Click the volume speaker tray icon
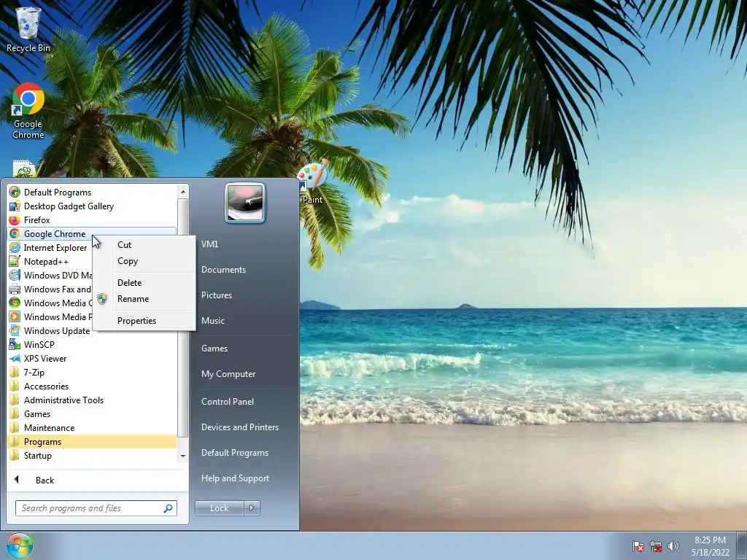Image resolution: width=747 pixels, height=560 pixels. 673,546
